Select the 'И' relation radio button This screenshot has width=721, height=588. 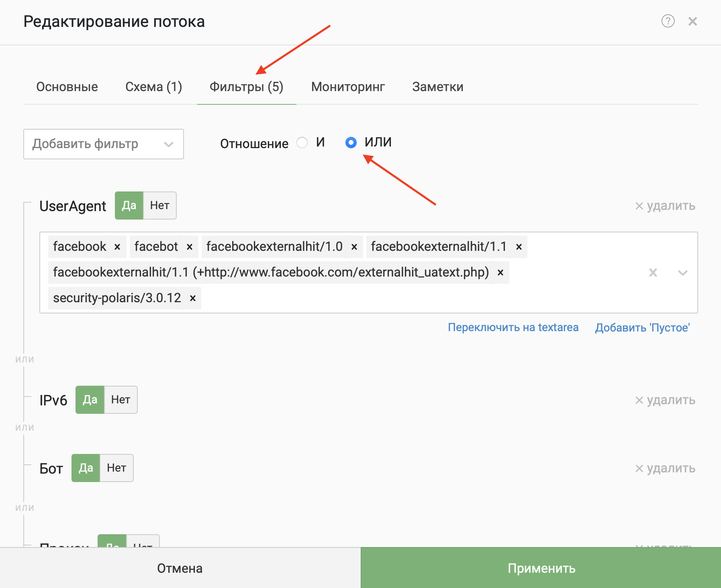(302, 142)
